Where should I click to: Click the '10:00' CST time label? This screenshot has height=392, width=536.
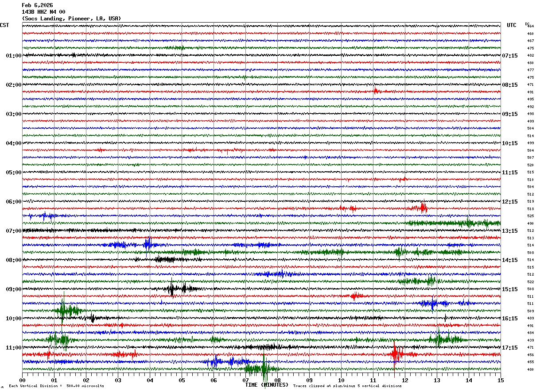[x=13, y=319]
